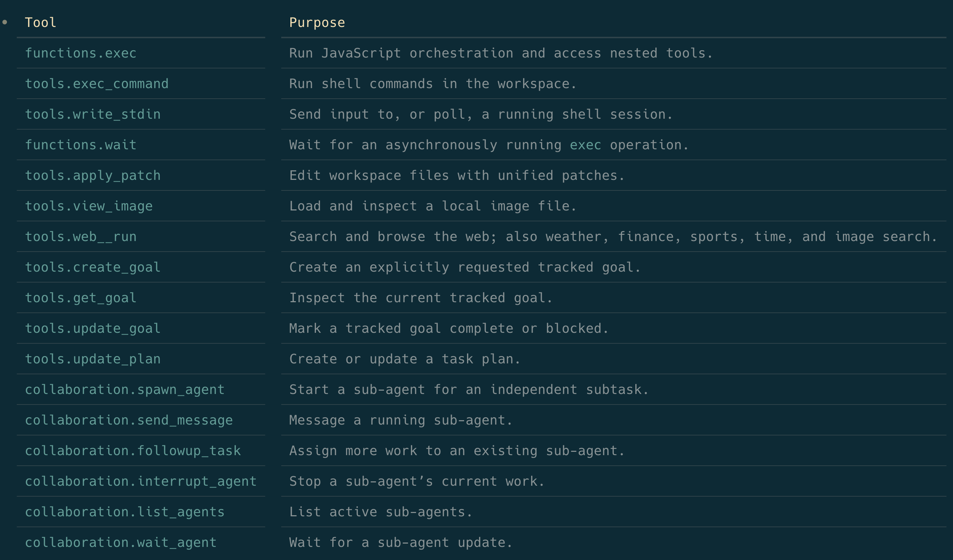
Task: Click tools.update_goal entry
Action: (x=93, y=329)
